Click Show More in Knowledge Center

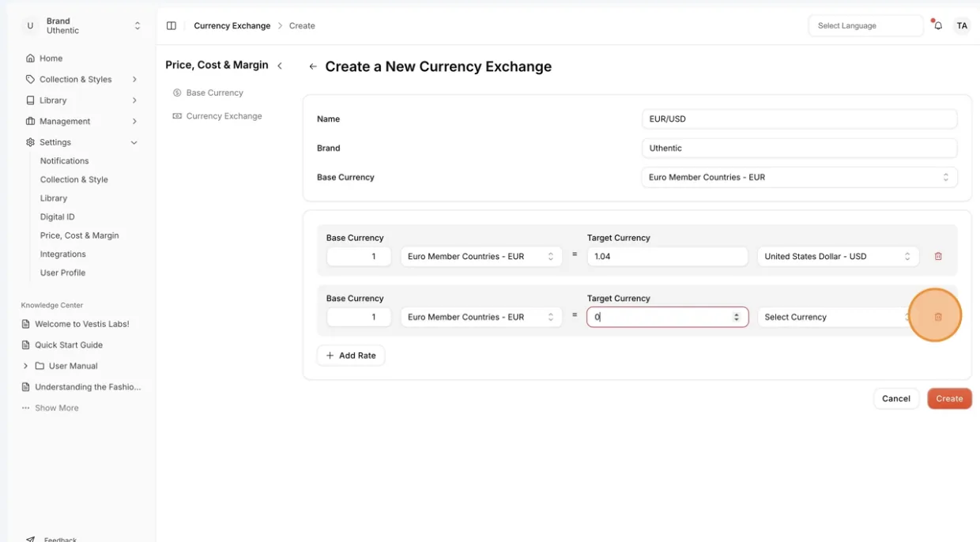tap(57, 408)
